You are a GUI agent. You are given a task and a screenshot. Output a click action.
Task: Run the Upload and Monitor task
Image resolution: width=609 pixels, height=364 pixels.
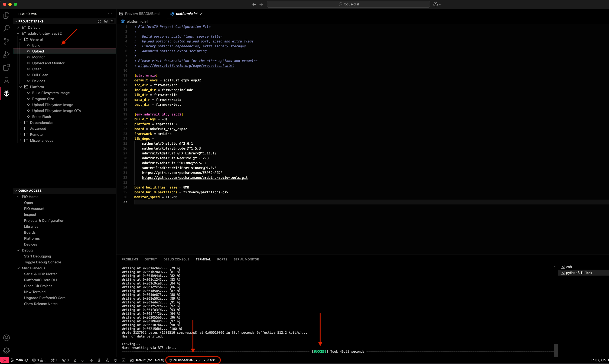64,63
